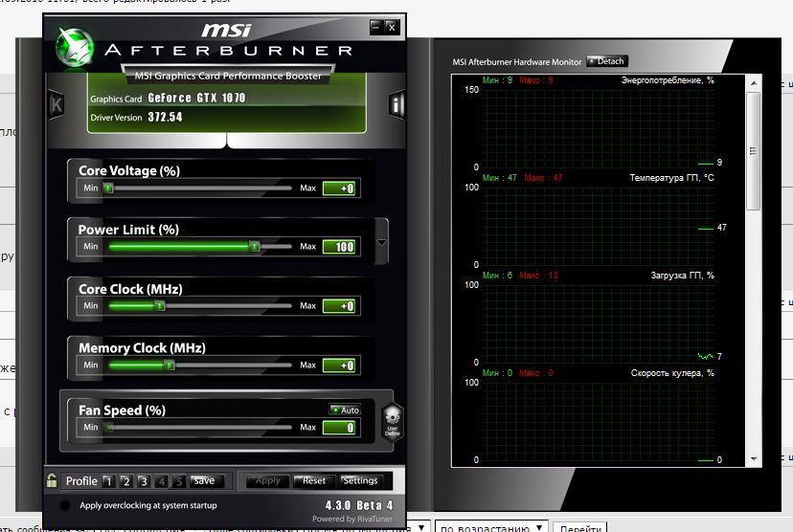Click the Скорость кулера graph label
Image resolution: width=793 pixels, height=532 pixels.
tap(672, 373)
